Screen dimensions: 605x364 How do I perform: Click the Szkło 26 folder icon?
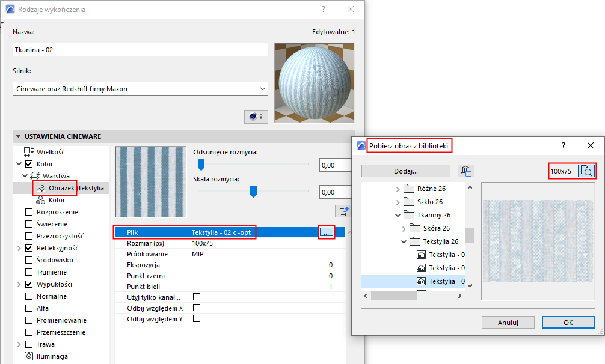pyautogui.click(x=408, y=201)
